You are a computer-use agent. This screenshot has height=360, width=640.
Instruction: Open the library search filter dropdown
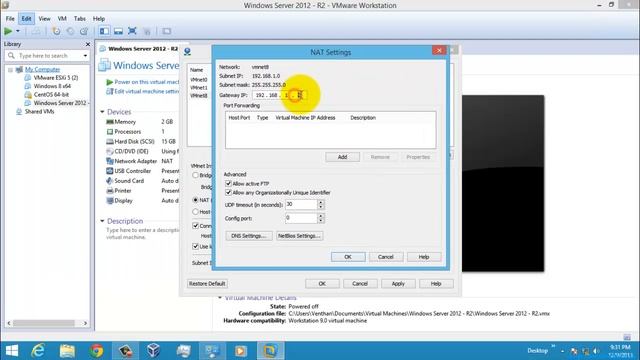(x=85, y=56)
